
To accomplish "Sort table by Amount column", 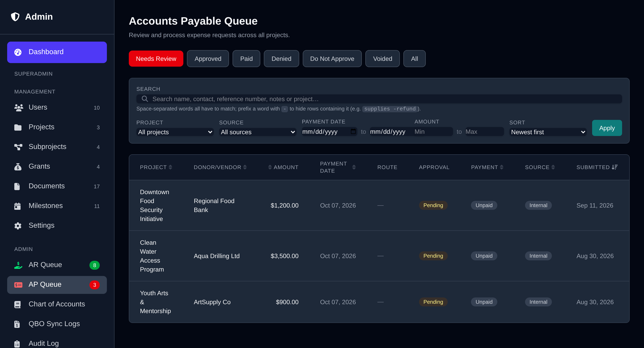I will coord(283,167).
